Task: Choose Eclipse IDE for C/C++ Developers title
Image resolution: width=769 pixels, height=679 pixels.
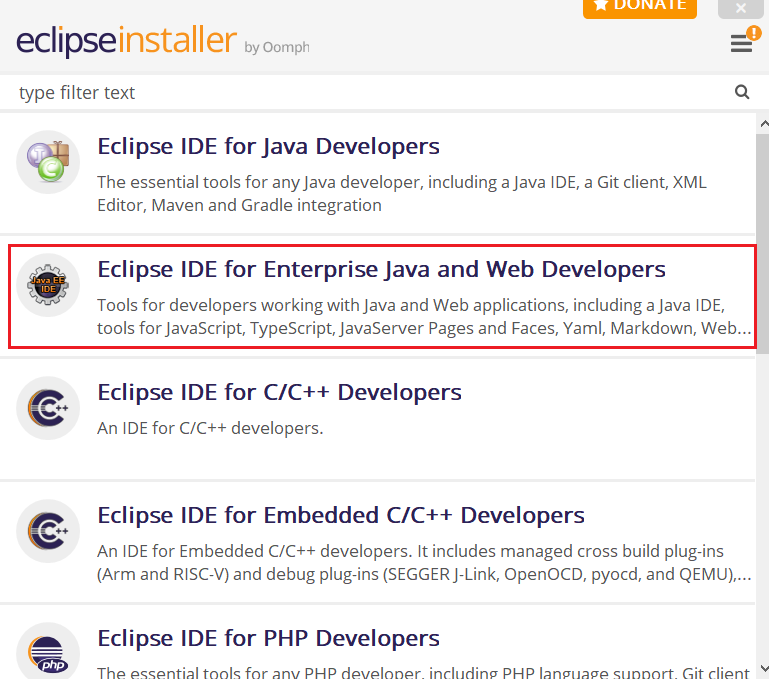Action: pos(279,392)
